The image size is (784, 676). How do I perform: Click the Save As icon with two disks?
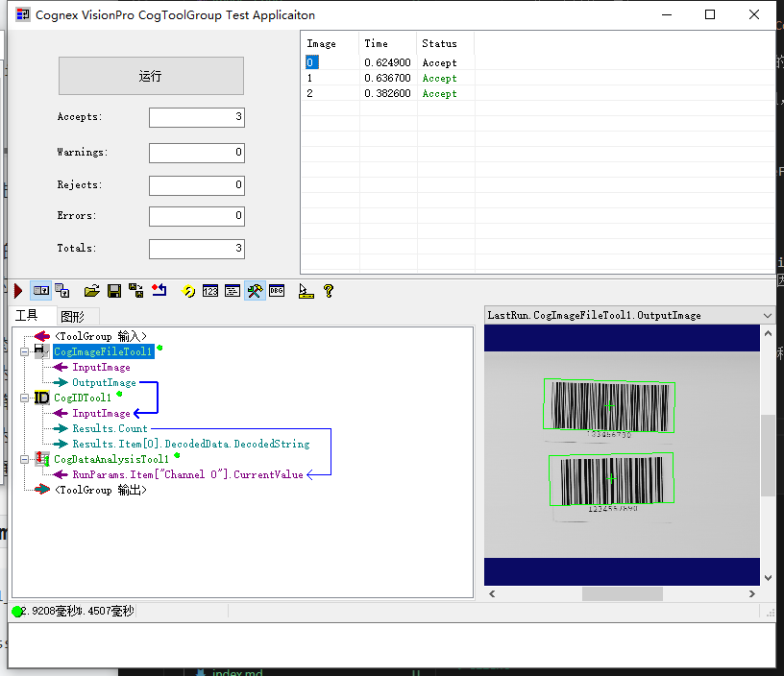[136, 291]
